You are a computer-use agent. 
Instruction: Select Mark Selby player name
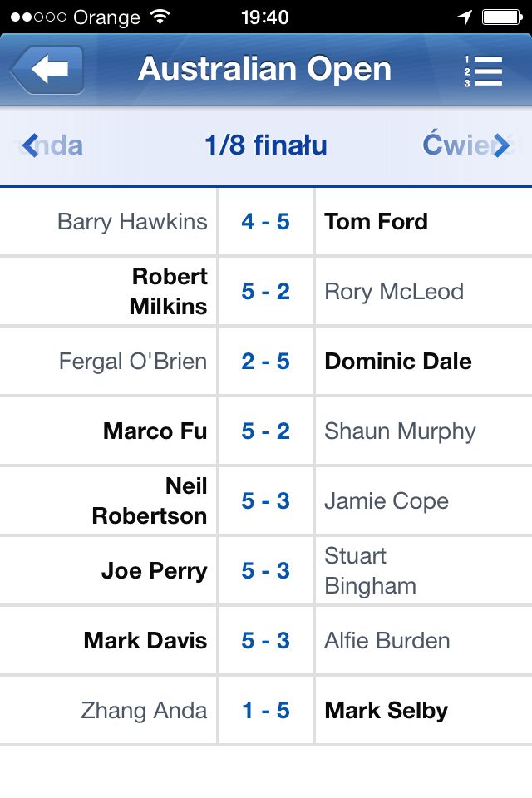click(387, 711)
